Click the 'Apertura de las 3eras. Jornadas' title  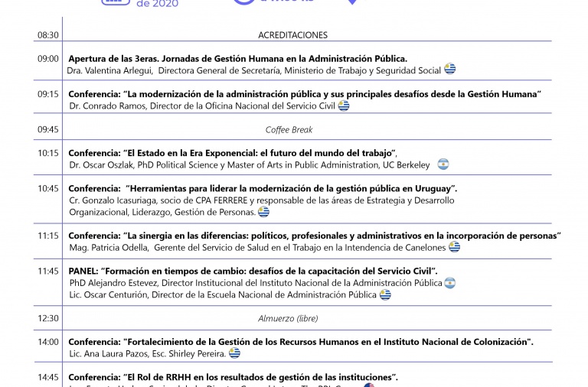[x=238, y=59]
